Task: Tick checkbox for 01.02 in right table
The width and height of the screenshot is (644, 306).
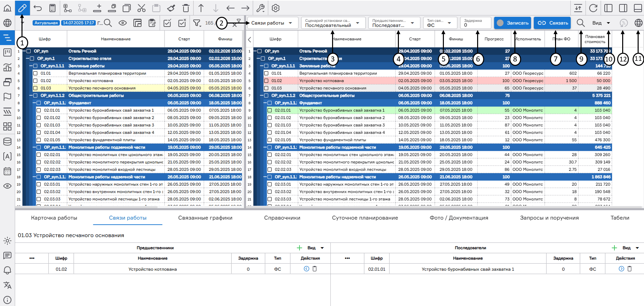Action: point(266,81)
